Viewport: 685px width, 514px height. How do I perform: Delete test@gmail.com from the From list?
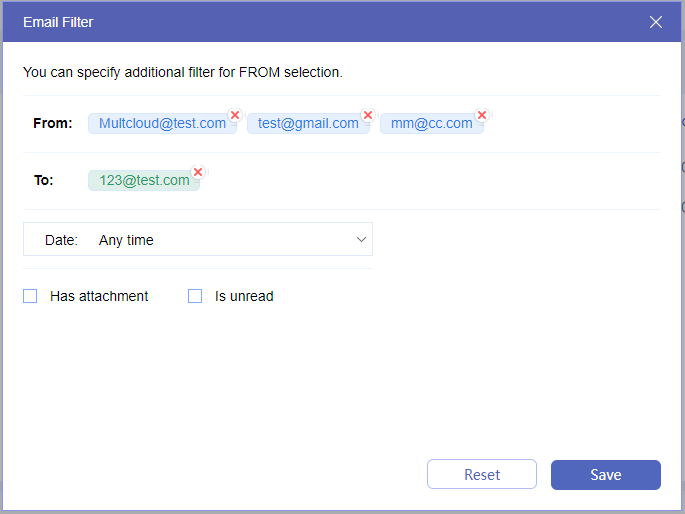point(368,115)
